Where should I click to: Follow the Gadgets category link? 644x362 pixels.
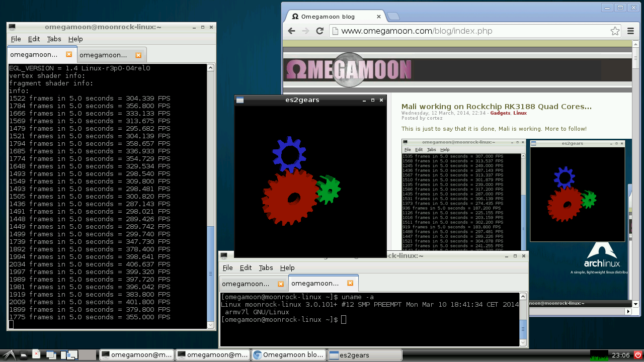coord(500,113)
